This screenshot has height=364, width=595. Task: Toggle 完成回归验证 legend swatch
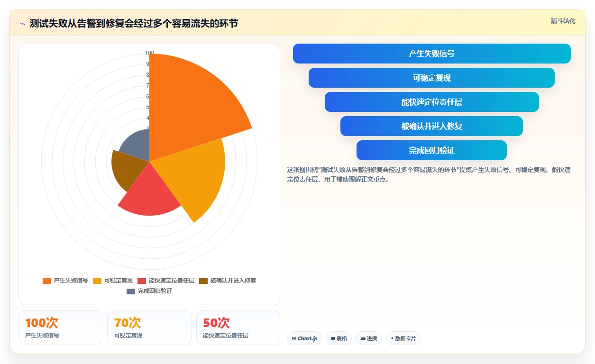click(131, 291)
